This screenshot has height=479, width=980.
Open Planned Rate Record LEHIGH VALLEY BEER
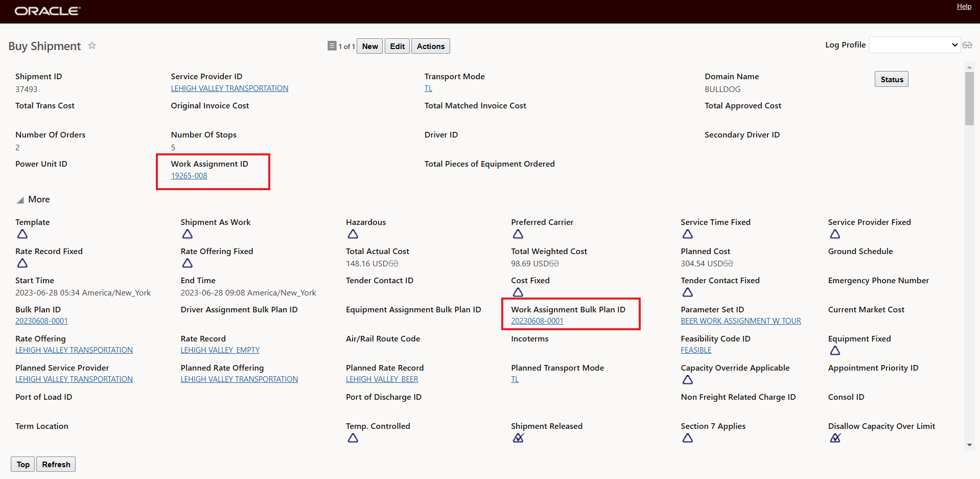(382, 379)
